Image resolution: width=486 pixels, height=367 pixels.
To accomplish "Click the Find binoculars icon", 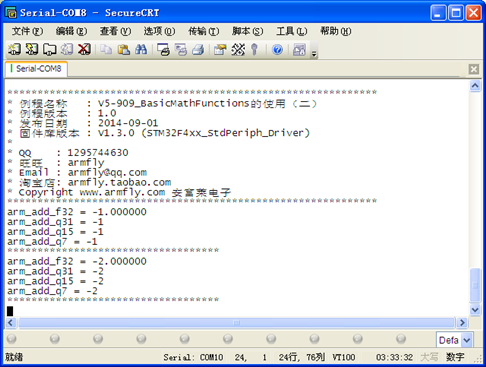I will [141, 50].
